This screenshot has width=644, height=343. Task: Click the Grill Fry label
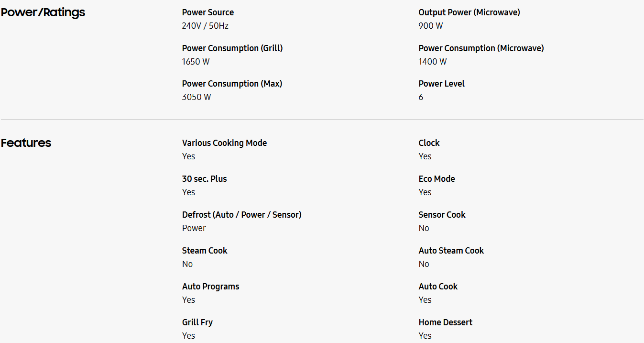pyautogui.click(x=197, y=322)
